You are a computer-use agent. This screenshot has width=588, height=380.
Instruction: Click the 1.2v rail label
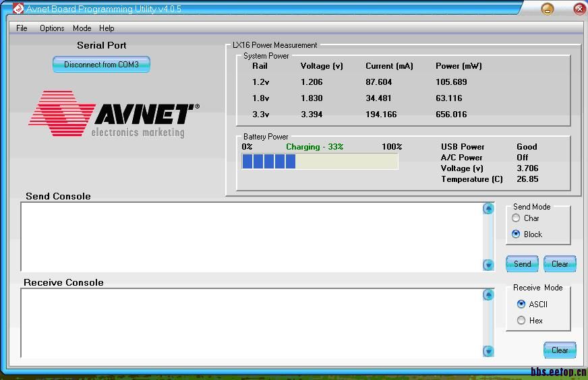click(x=261, y=82)
